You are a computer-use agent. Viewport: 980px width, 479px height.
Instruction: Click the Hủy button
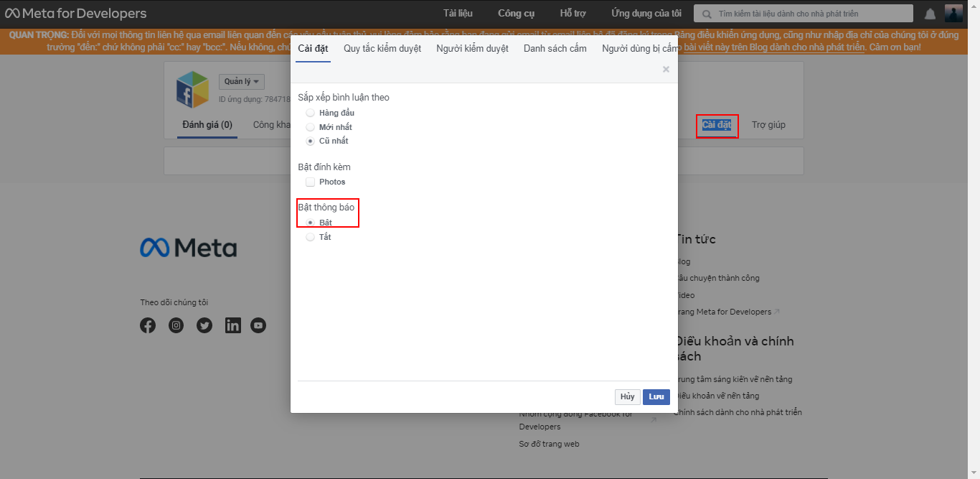coord(627,397)
